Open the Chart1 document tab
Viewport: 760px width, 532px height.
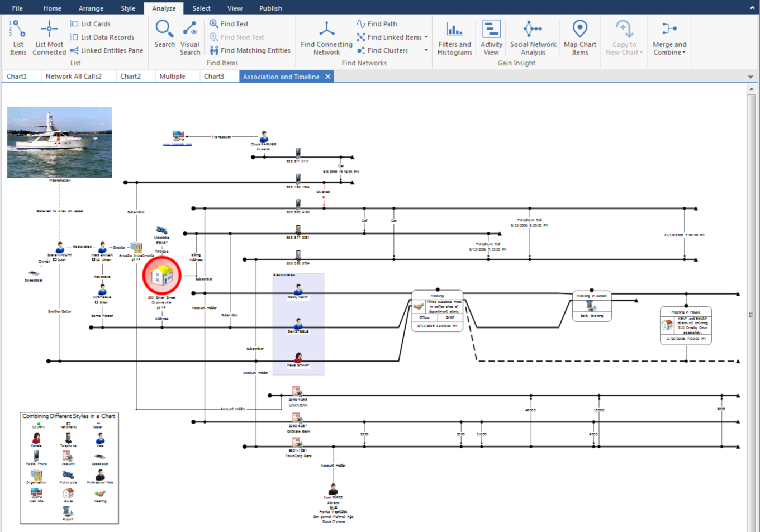tap(17, 77)
